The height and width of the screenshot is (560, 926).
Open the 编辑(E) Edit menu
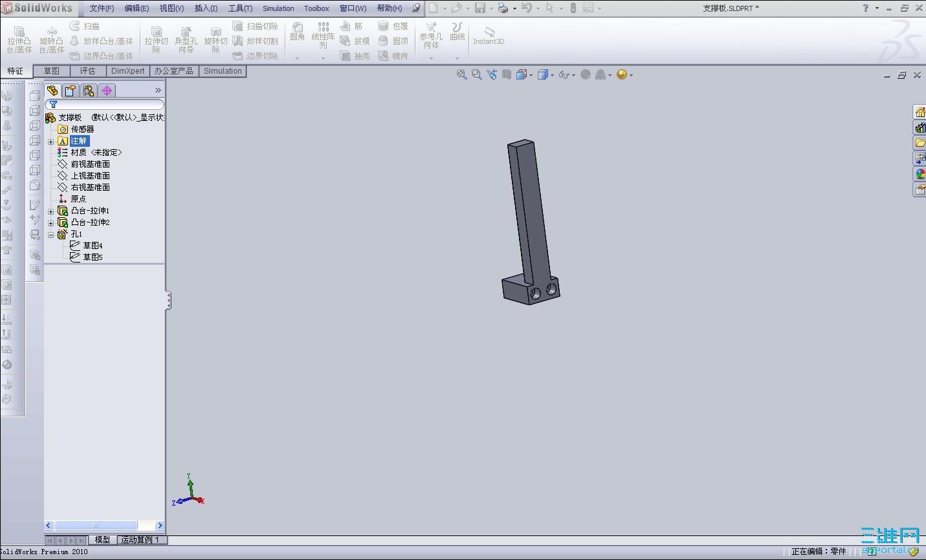pos(137,8)
